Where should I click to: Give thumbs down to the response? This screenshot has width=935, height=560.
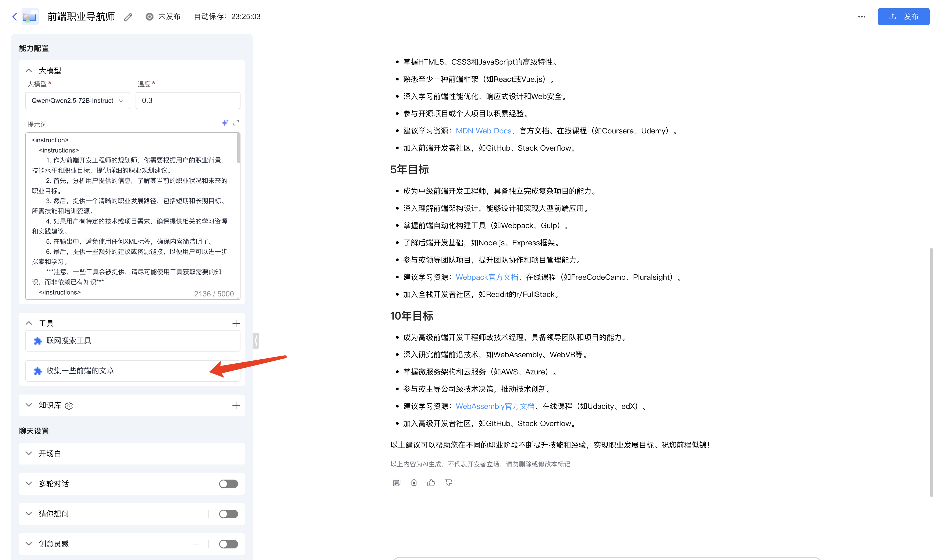pyautogui.click(x=448, y=483)
